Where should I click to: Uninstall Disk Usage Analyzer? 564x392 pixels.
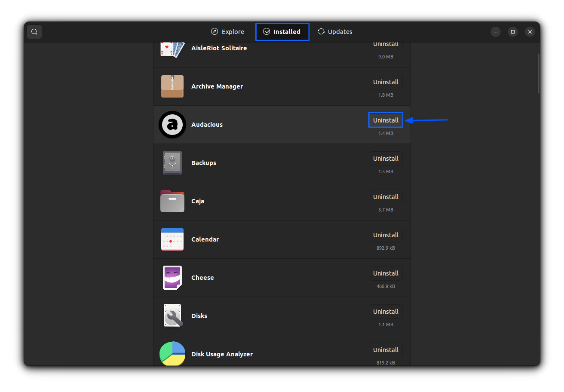pos(386,349)
